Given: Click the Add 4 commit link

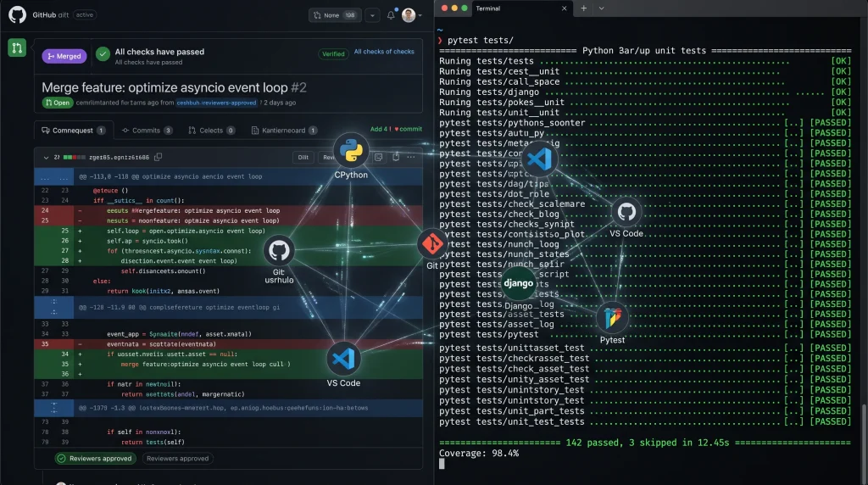Looking at the screenshot, I should tap(396, 129).
